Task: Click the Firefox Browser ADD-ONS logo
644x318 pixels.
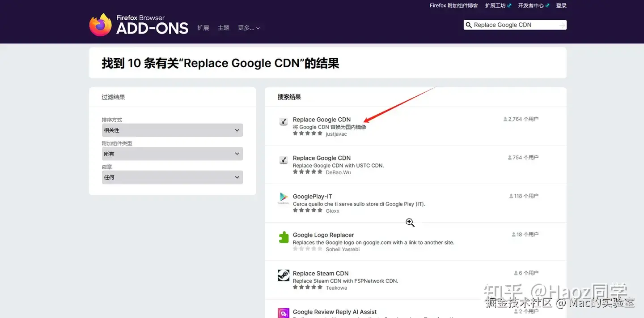Action: [139, 25]
